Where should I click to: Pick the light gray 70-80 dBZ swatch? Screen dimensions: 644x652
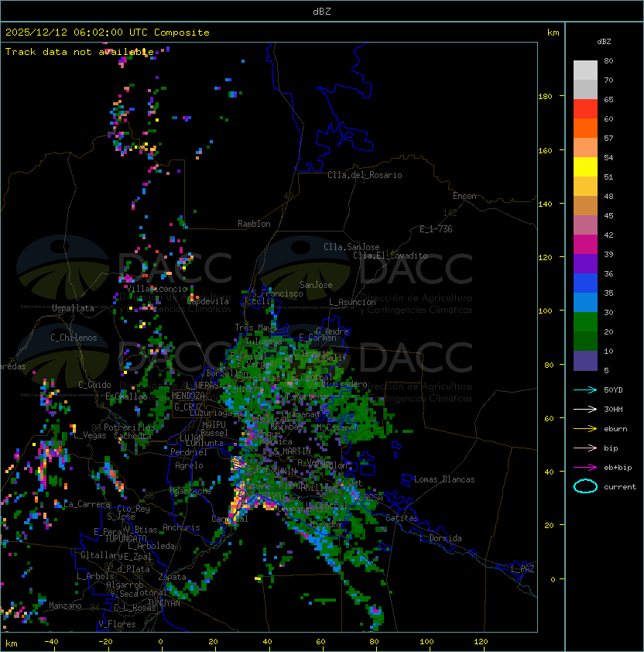pyautogui.click(x=585, y=70)
